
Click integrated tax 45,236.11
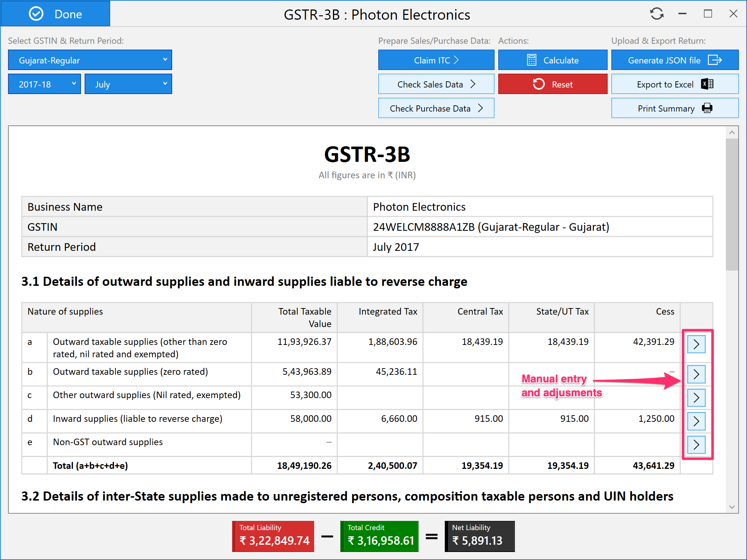396,372
